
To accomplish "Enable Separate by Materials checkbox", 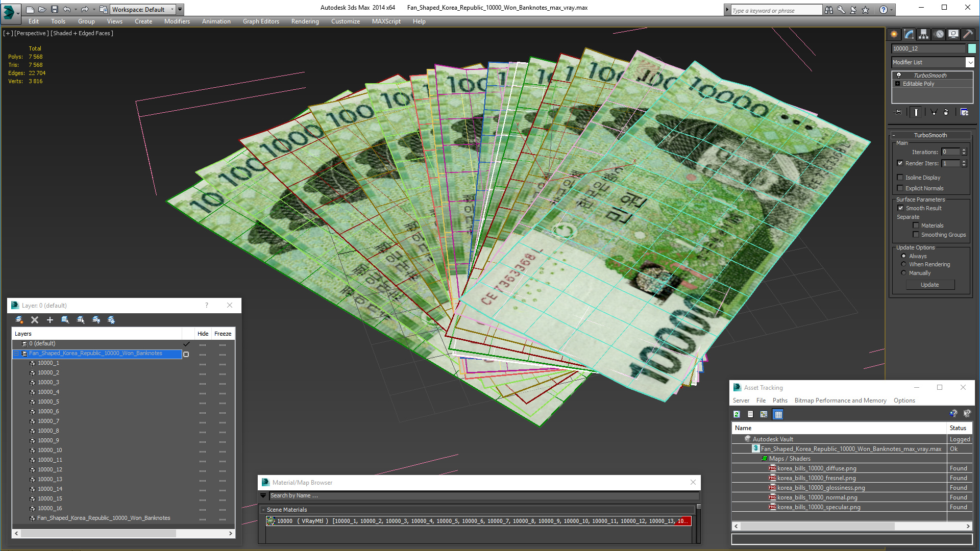I will click(916, 226).
